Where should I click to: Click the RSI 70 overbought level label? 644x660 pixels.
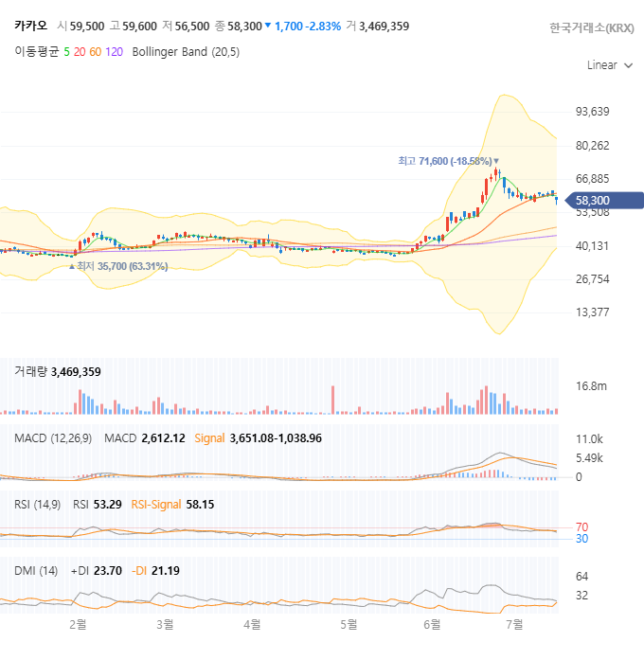[x=581, y=527]
